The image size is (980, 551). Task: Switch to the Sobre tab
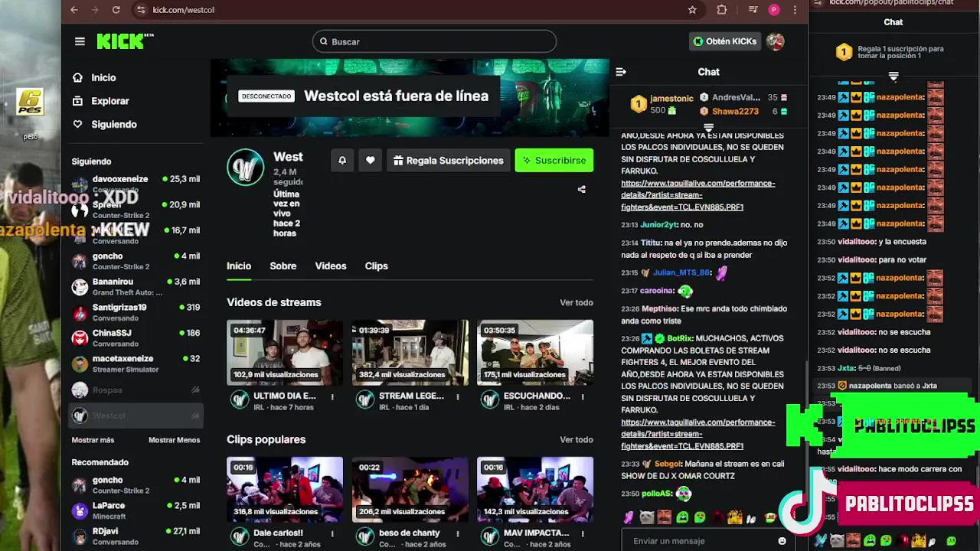coord(283,266)
